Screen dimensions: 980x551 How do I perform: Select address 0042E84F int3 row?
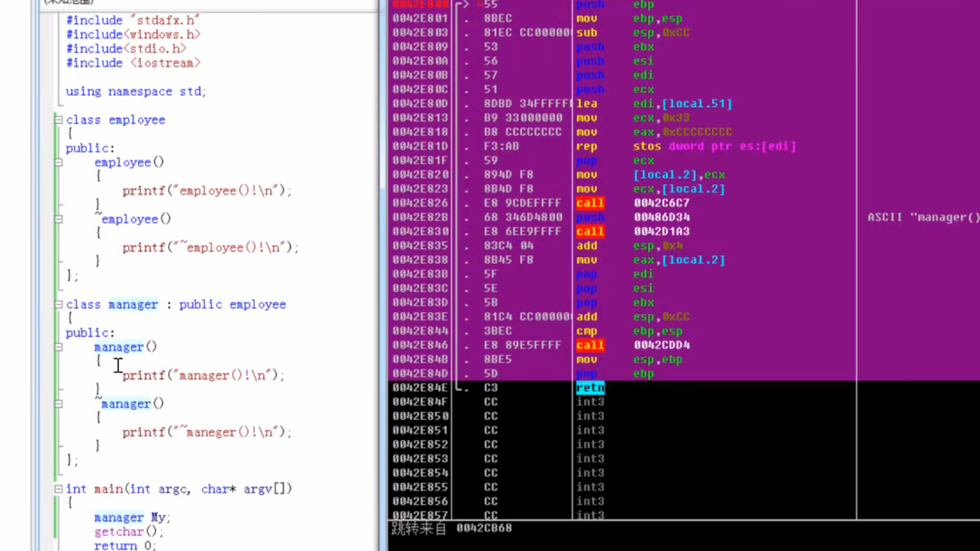point(421,402)
